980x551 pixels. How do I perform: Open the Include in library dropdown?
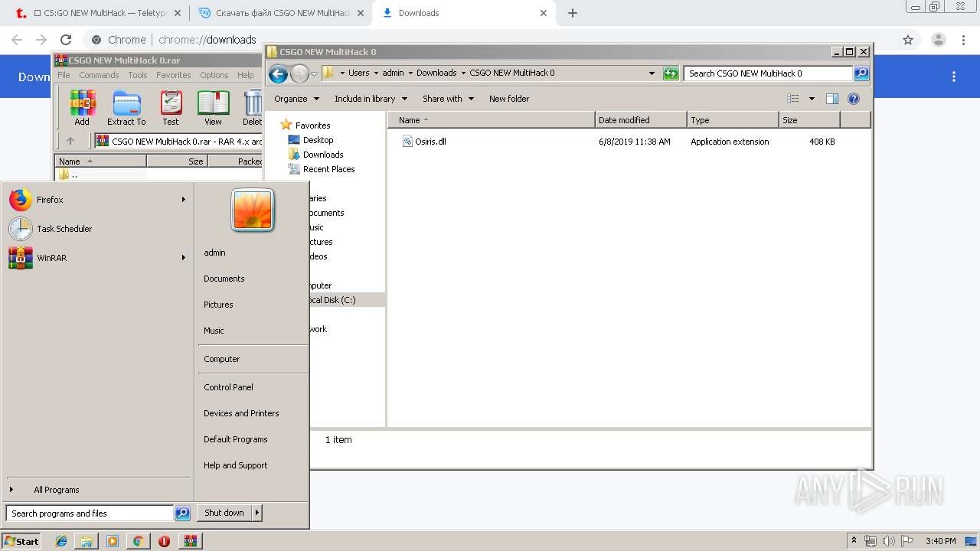click(371, 99)
